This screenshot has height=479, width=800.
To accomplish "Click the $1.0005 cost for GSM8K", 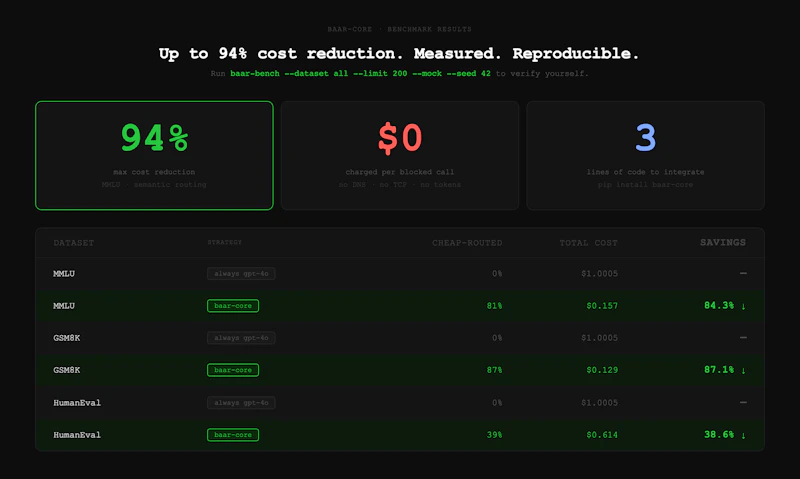I will (599, 338).
